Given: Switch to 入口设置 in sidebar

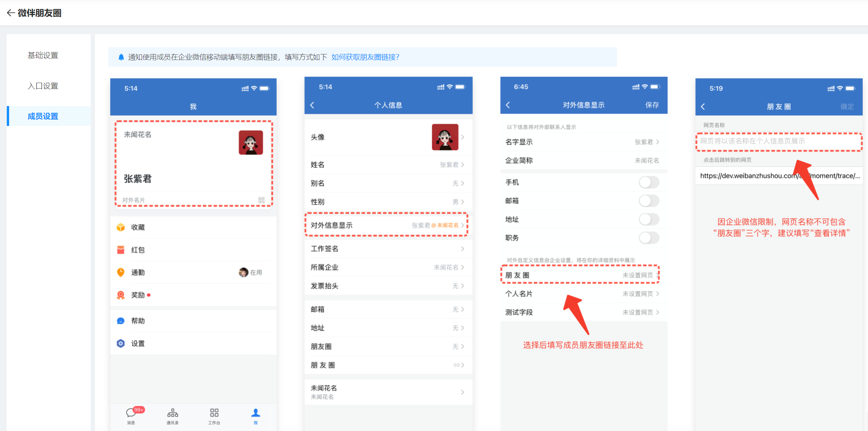Looking at the screenshot, I should [43, 86].
